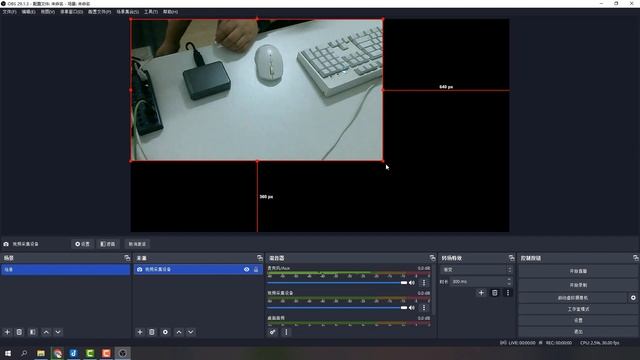The height and width of the screenshot is (360, 640).
Task: Open the Help (帮助) menu
Action: (x=170, y=12)
